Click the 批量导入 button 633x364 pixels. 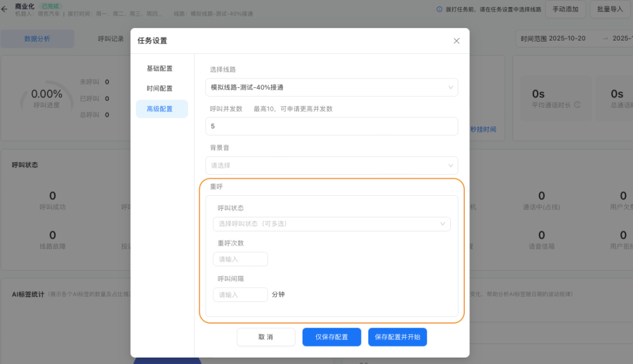click(x=610, y=9)
